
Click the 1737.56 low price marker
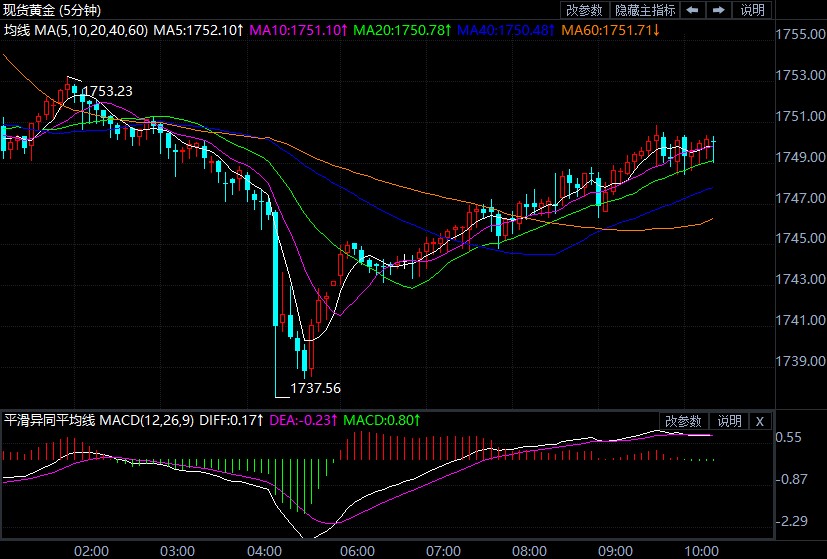[315, 388]
